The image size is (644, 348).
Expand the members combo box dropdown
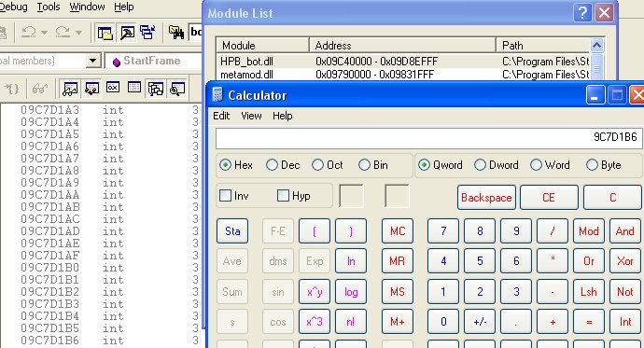tap(92, 61)
